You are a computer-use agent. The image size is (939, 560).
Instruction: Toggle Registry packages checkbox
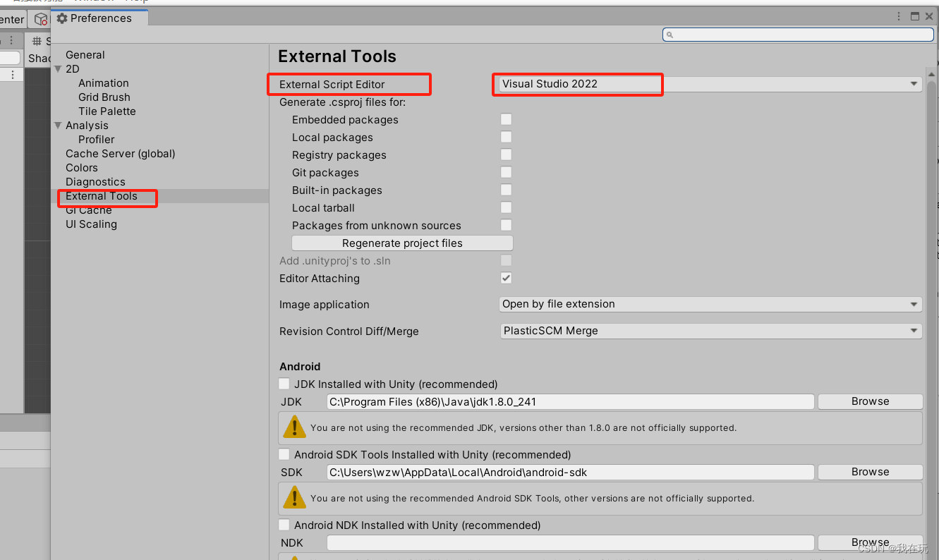click(506, 154)
